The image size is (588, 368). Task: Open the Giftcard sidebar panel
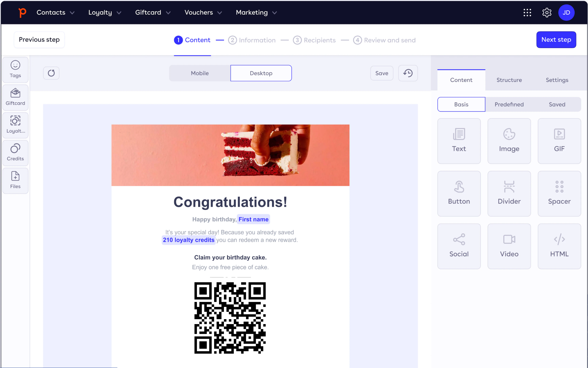(15, 97)
